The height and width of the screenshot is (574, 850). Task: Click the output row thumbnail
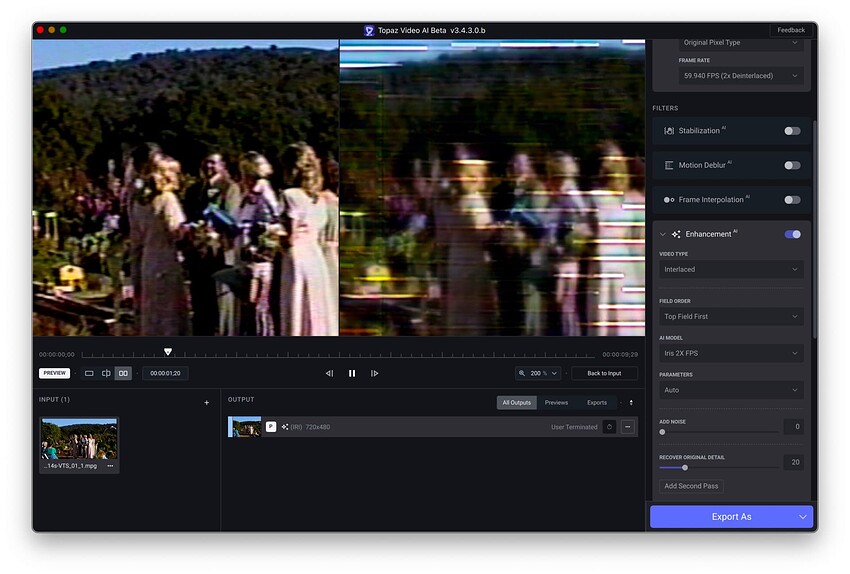click(244, 427)
